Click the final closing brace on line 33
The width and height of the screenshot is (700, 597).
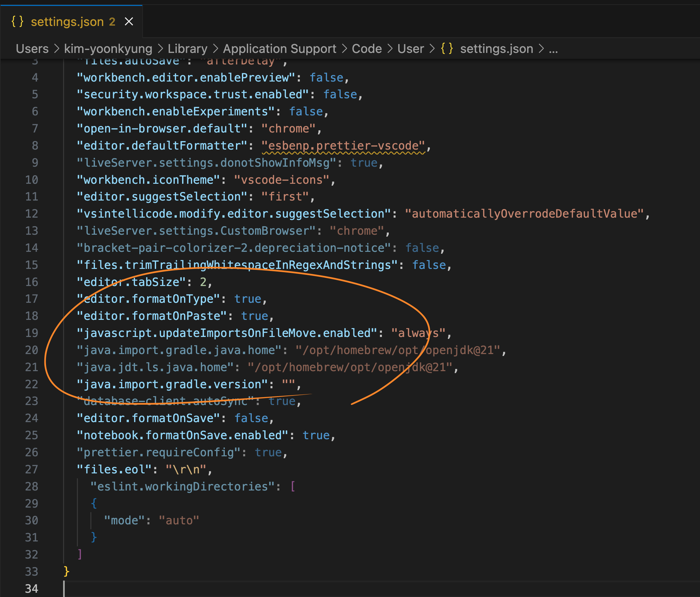[x=66, y=572]
